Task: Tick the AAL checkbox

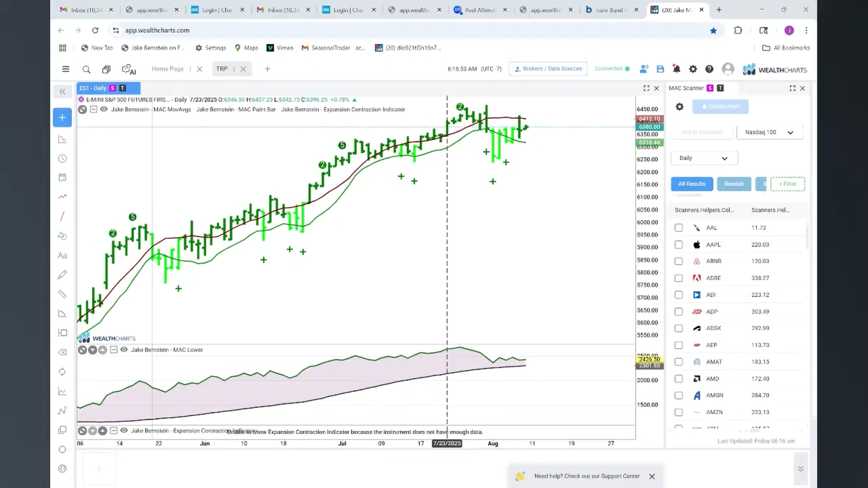Action: 679,228
